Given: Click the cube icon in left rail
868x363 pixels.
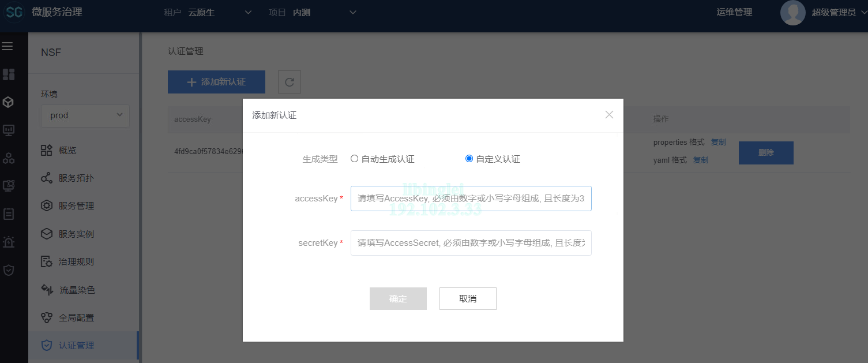Looking at the screenshot, I should pyautogui.click(x=9, y=102).
